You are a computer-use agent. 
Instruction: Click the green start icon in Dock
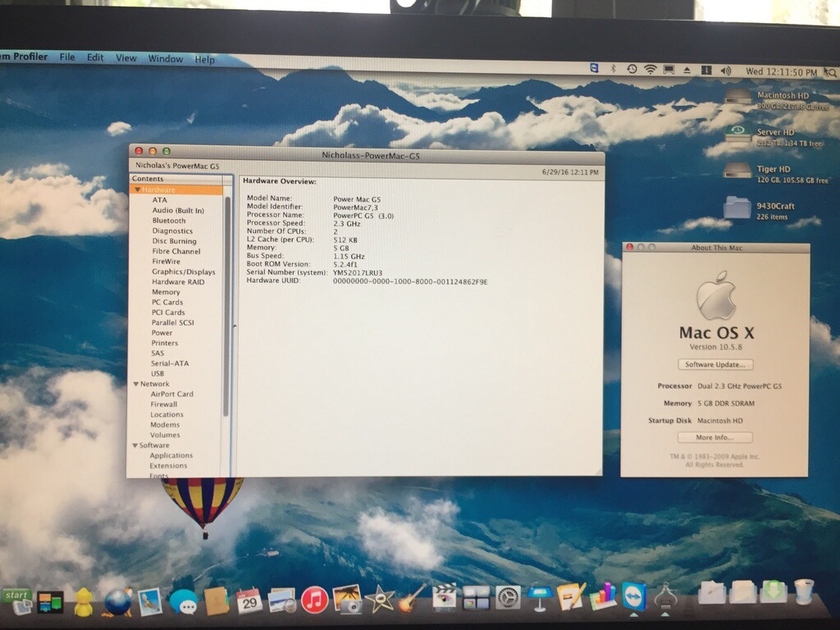pyautogui.click(x=17, y=602)
